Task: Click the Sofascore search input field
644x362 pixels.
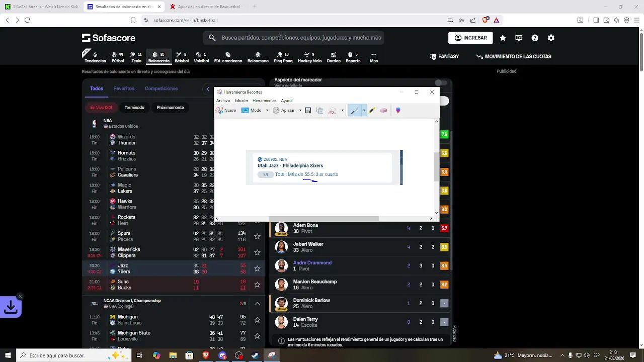Action: click(x=294, y=38)
